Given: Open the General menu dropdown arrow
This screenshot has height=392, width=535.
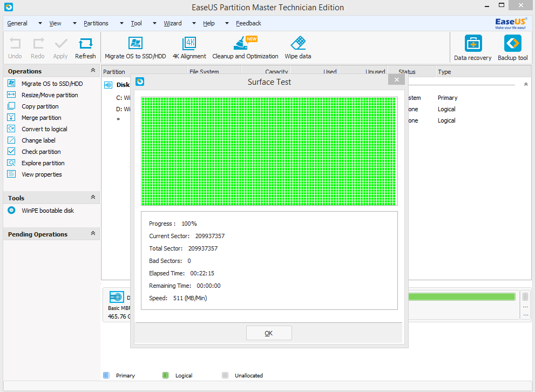Looking at the screenshot, I should coord(40,23).
